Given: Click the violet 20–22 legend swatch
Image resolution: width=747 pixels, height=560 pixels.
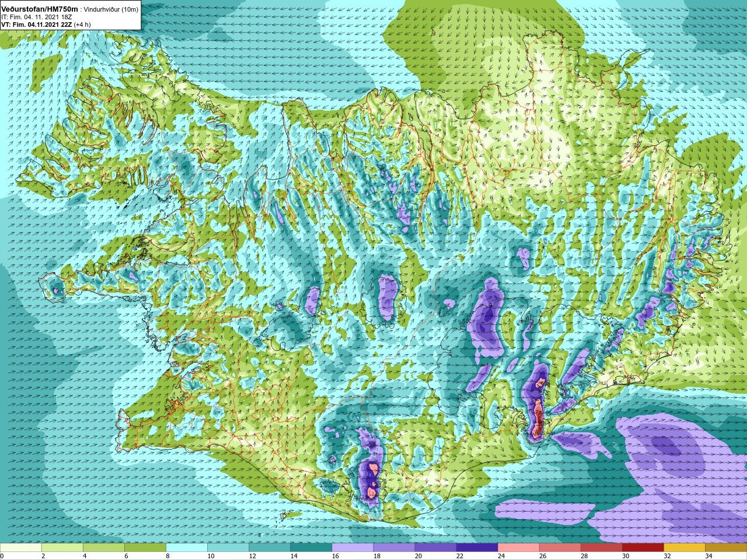Looking at the screenshot, I should 435,548.
